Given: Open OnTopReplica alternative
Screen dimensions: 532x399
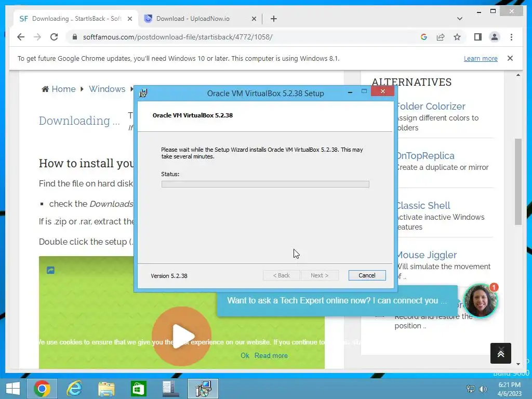Looking at the screenshot, I should coord(425,156).
